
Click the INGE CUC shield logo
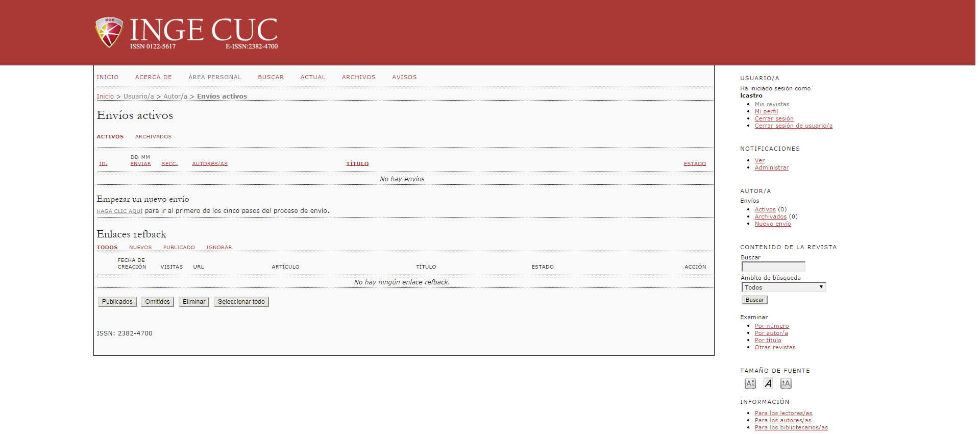coord(109,32)
